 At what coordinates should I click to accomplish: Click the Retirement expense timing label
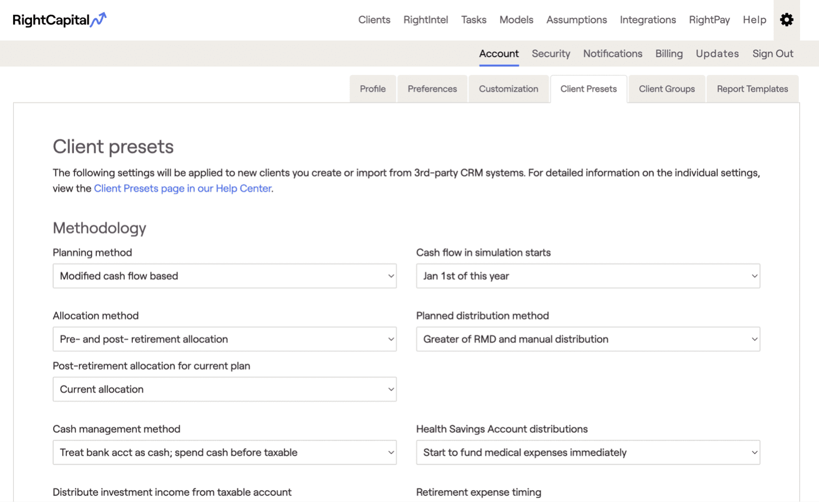pyautogui.click(x=479, y=492)
